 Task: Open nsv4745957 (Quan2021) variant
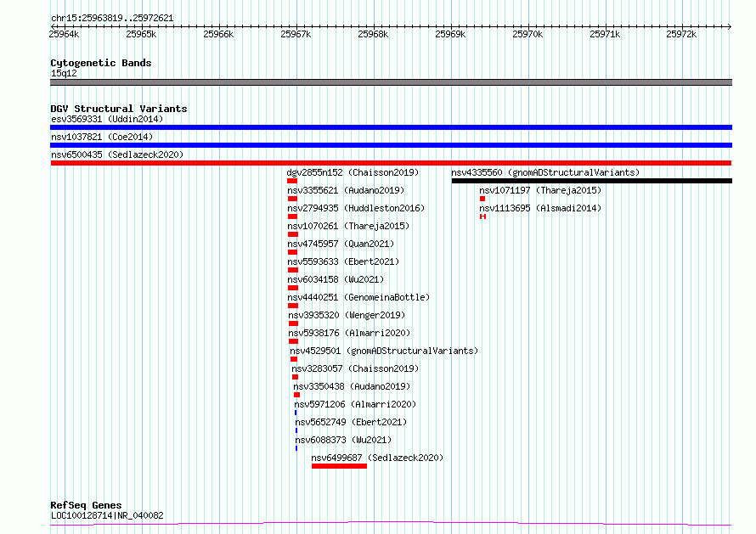pos(341,244)
